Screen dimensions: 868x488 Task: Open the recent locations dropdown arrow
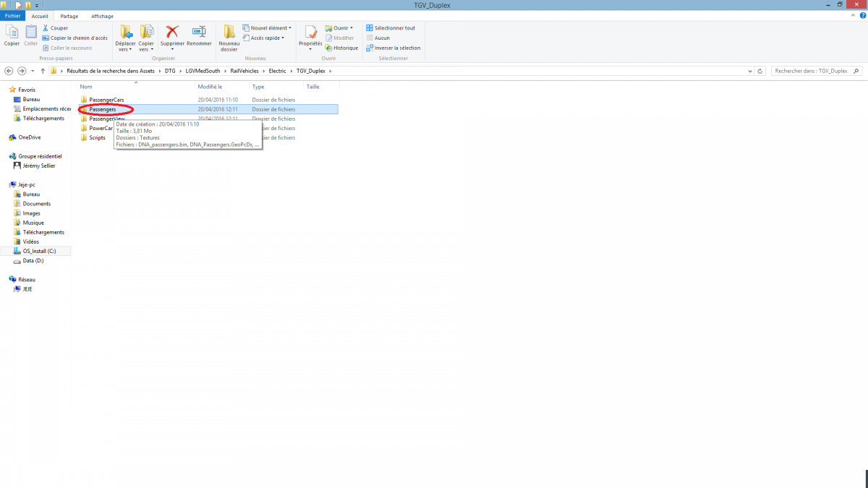[x=33, y=71]
